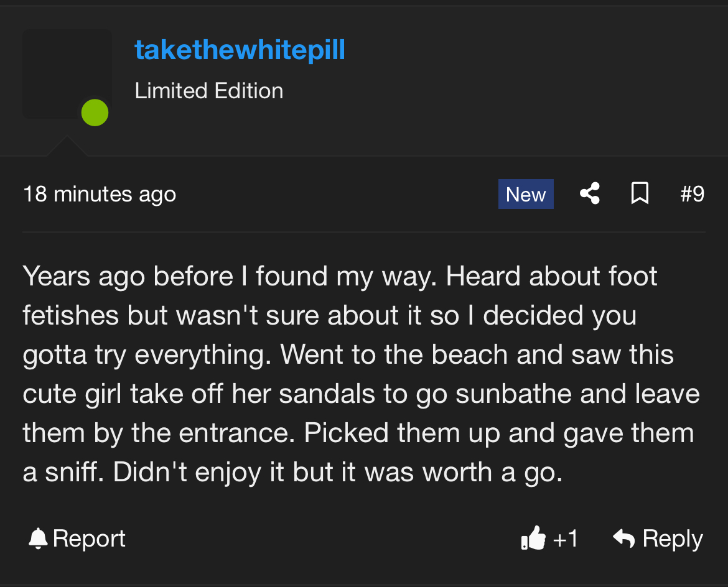Click the "18 minutes ago" timestamp

(x=100, y=195)
